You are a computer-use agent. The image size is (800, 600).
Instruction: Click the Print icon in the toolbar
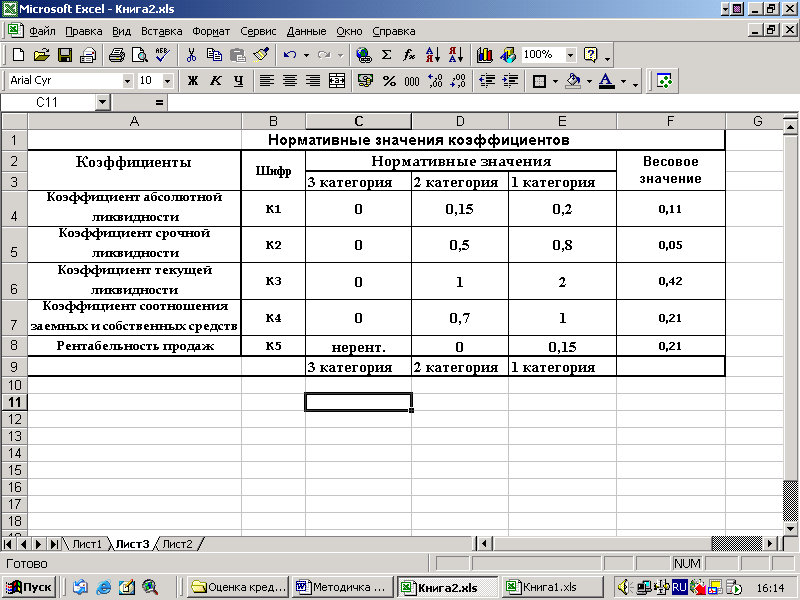click(116, 55)
